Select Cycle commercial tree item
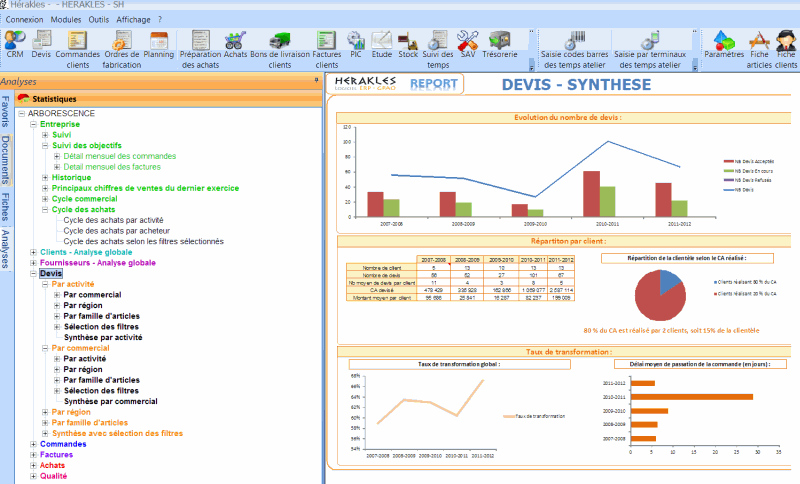Image resolution: width=800 pixels, height=484 pixels. tap(85, 198)
